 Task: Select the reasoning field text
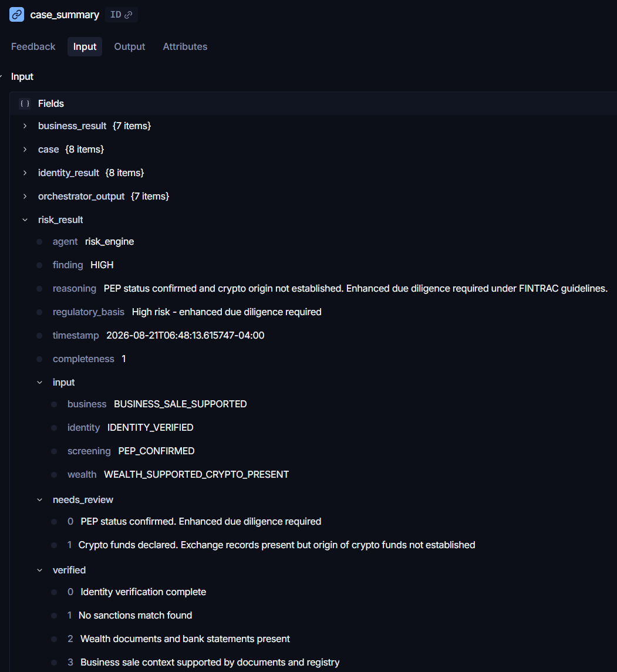[355, 288]
